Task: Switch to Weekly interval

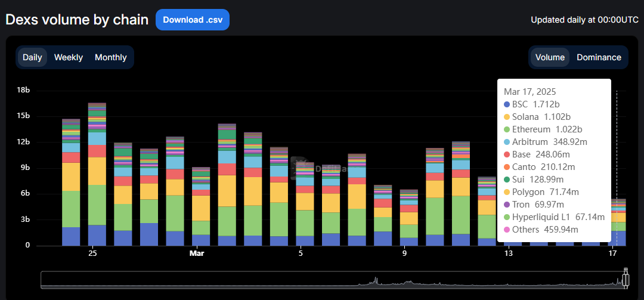Action: coord(69,57)
